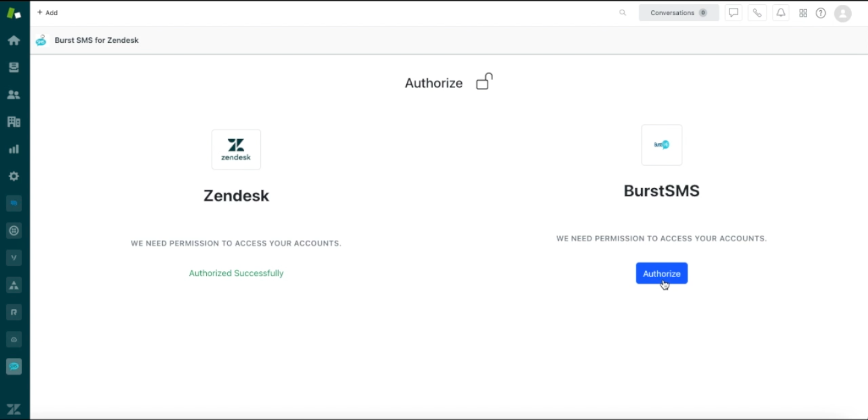
Task: Open the Customers list in sidebar
Action: pos(14,95)
